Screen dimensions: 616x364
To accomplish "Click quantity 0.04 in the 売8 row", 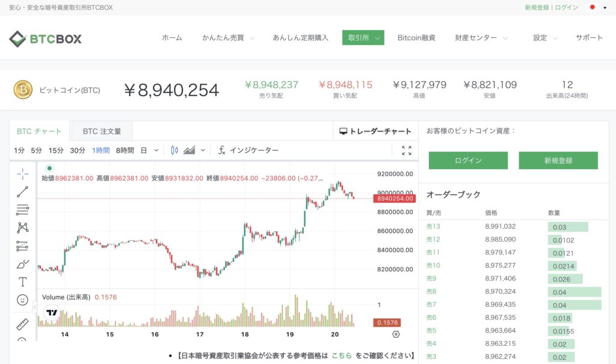I will (x=559, y=292).
